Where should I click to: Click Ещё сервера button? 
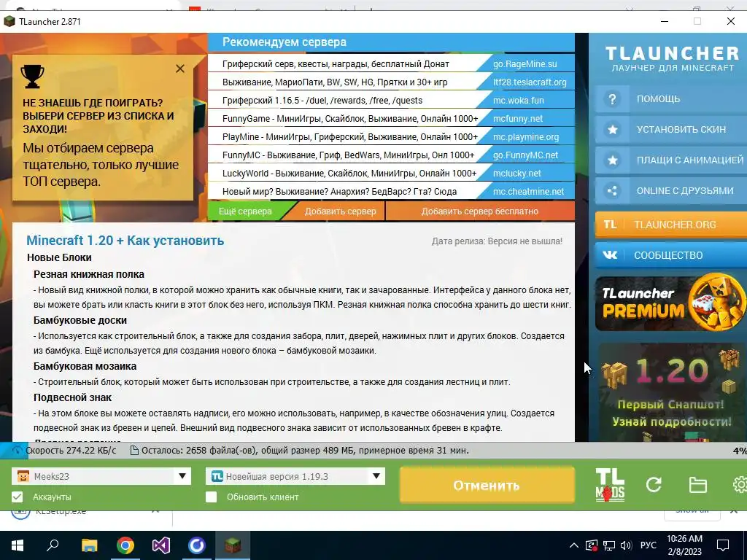tap(245, 211)
